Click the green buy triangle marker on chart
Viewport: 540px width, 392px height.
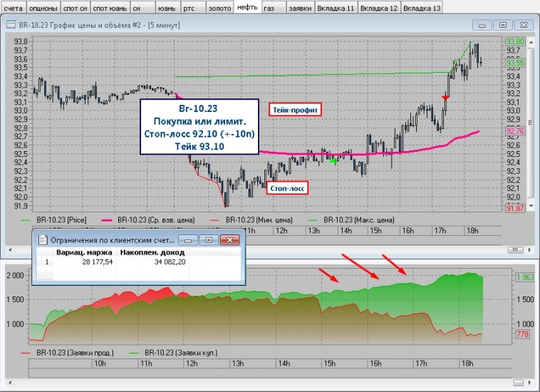point(332,160)
